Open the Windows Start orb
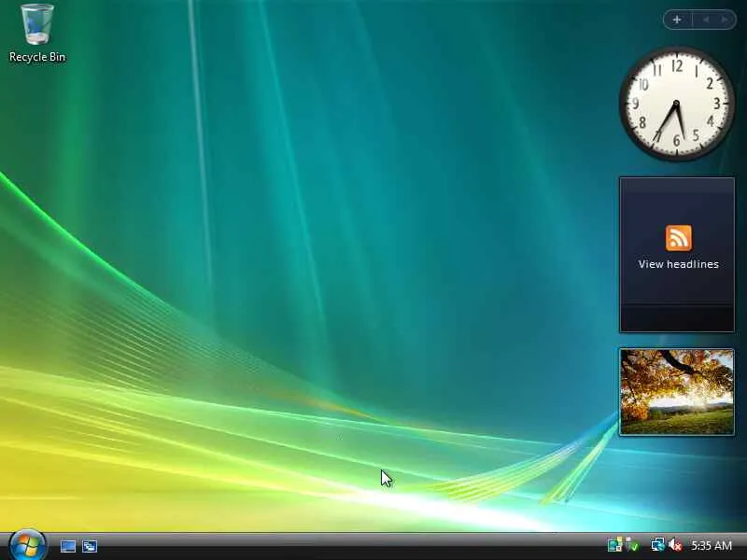Image resolution: width=747 pixels, height=560 pixels. click(x=27, y=546)
